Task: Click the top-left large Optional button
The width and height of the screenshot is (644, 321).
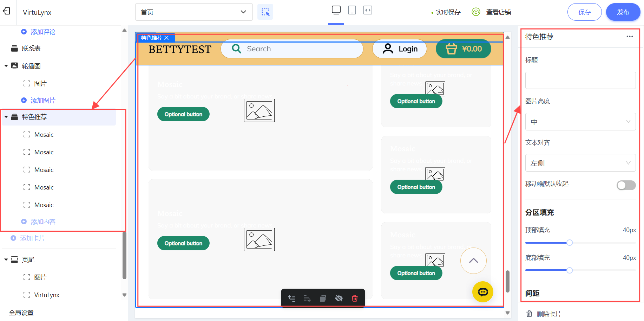Action: pyautogui.click(x=183, y=114)
